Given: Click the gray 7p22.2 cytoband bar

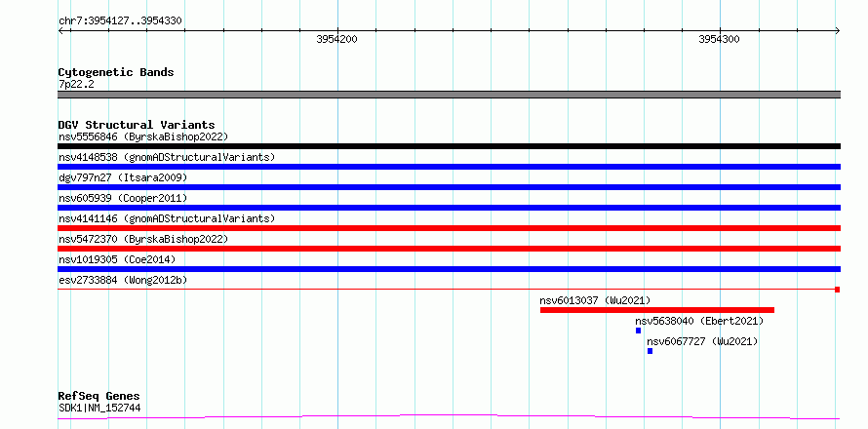Looking at the screenshot, I should point(449,95).
